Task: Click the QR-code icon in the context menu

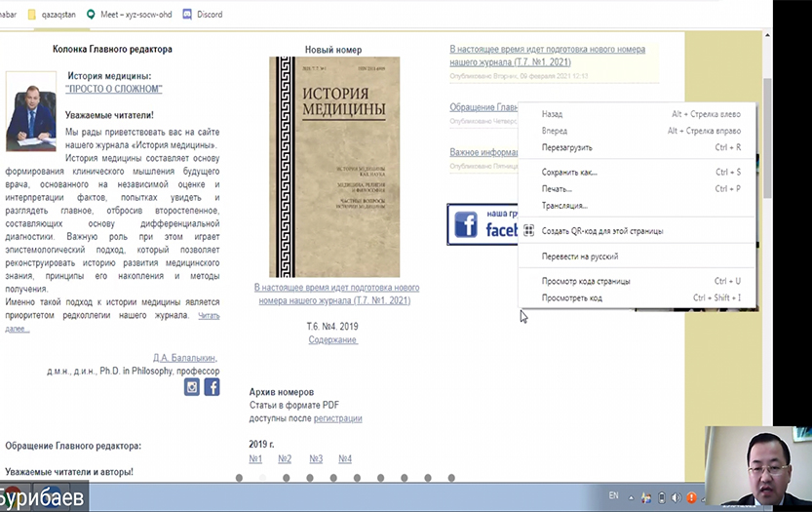Action: [x=528, y=230]
